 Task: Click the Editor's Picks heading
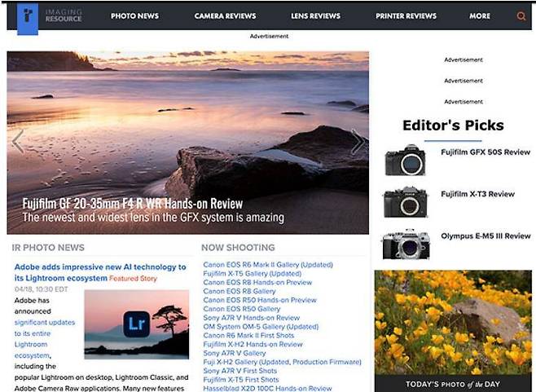(x=453, y=126)
